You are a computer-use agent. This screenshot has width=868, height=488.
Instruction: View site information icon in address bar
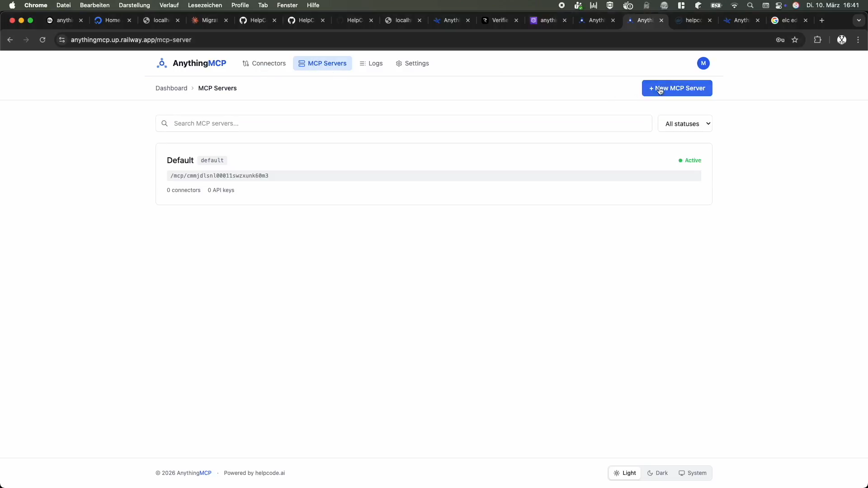point(62,40)
